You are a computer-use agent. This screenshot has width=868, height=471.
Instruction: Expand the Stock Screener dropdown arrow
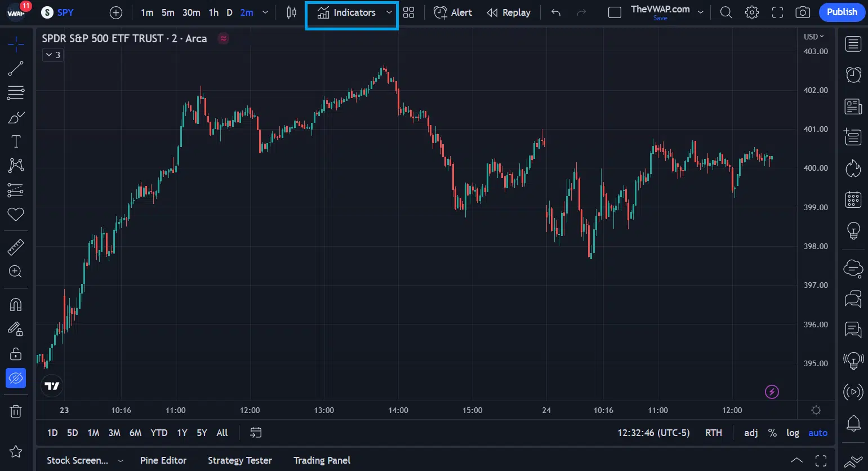point(120,461)
